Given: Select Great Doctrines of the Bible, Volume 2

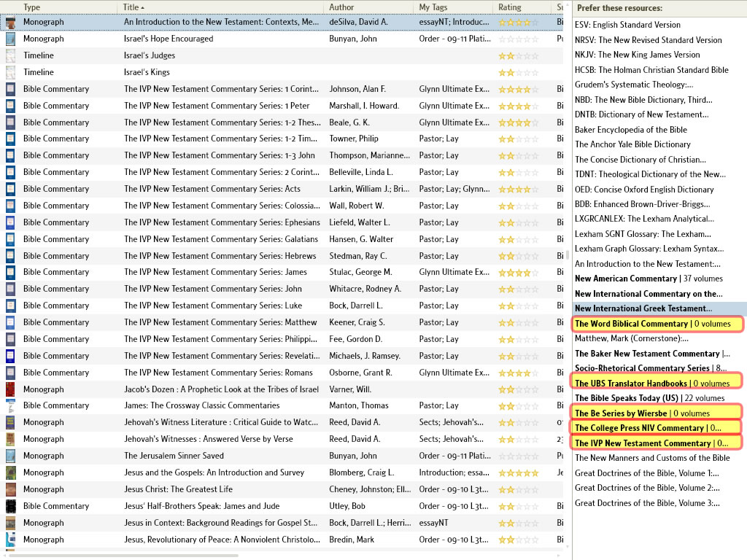Looking at the screenshot, I should point(647,488).
